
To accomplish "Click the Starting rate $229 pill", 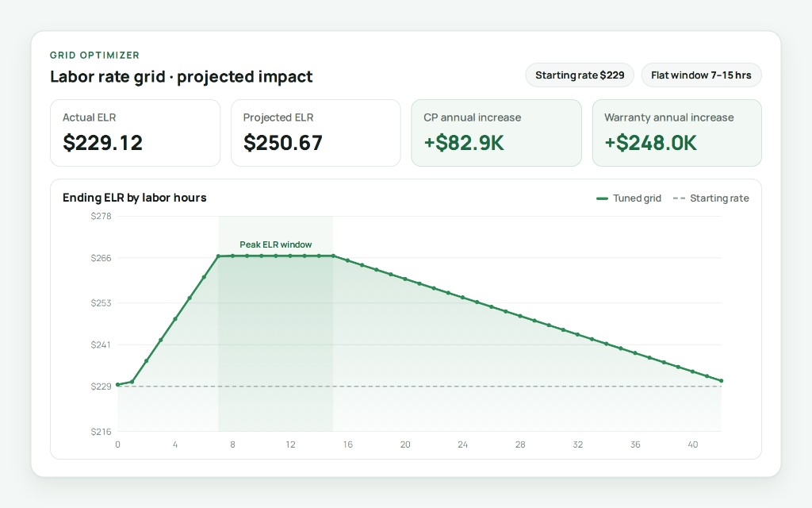I will [580, 75].
